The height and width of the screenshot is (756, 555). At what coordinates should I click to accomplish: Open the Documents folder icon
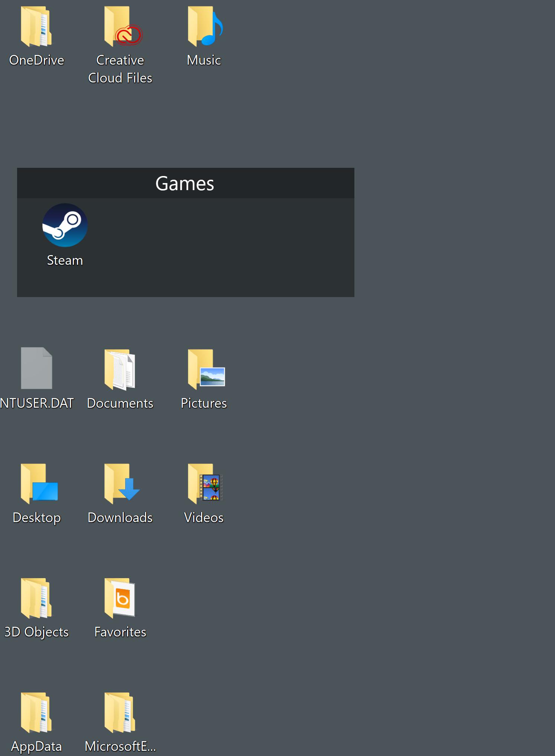120,369
